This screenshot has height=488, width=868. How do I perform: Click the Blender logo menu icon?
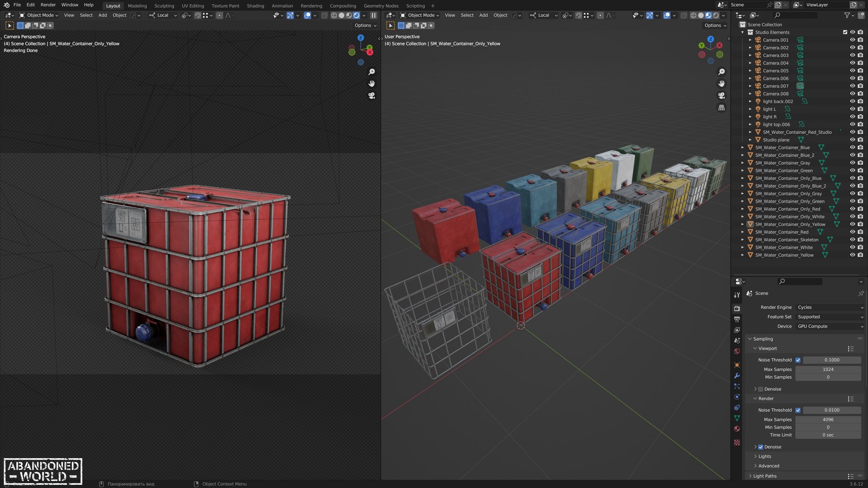6,5
